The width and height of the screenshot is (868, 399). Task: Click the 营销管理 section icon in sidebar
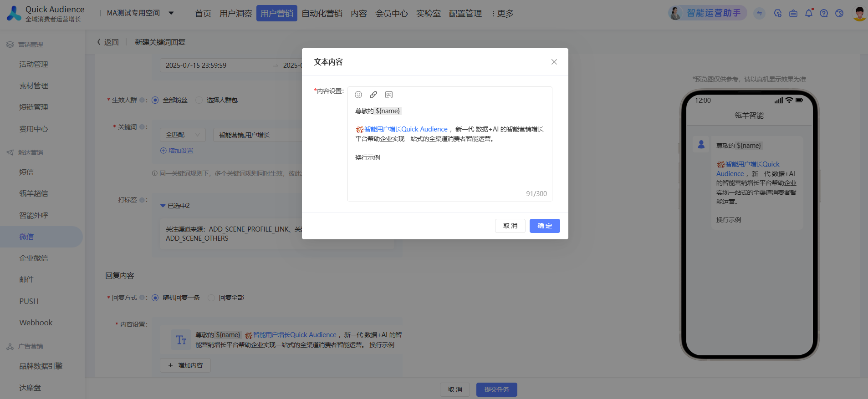(x=10, y=45)
